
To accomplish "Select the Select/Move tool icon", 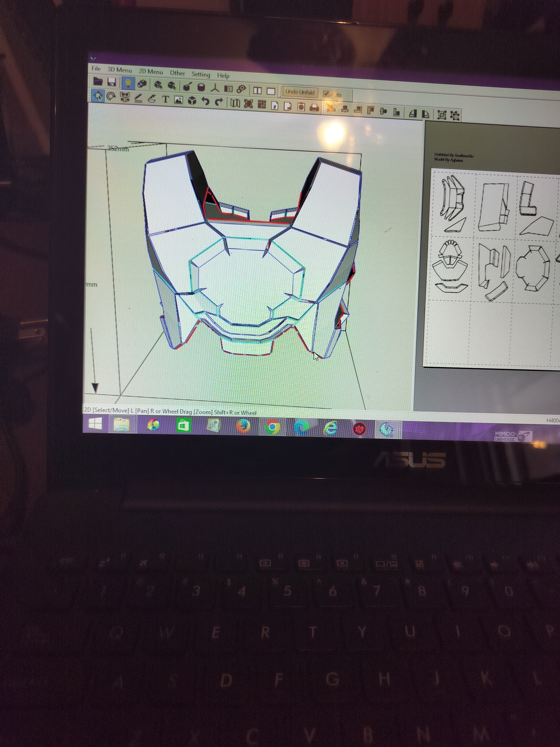I will pos(98,96).
